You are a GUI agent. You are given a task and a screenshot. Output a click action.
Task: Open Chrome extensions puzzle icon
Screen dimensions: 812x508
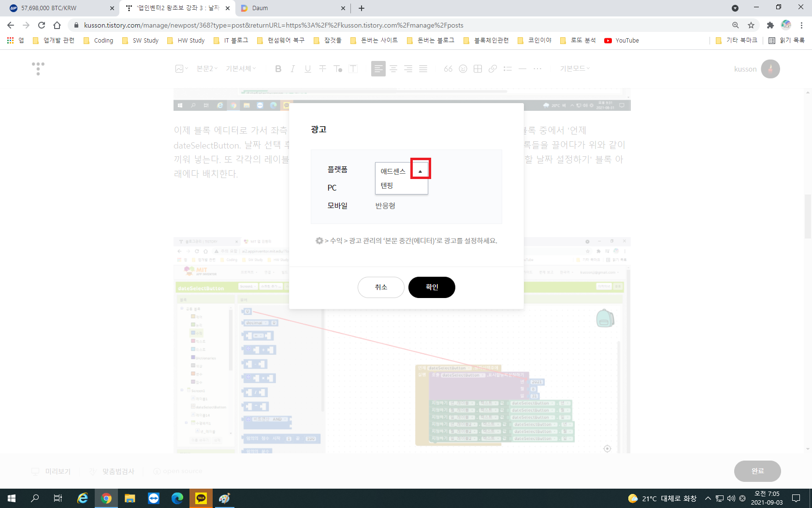click(x=770, y=25)
